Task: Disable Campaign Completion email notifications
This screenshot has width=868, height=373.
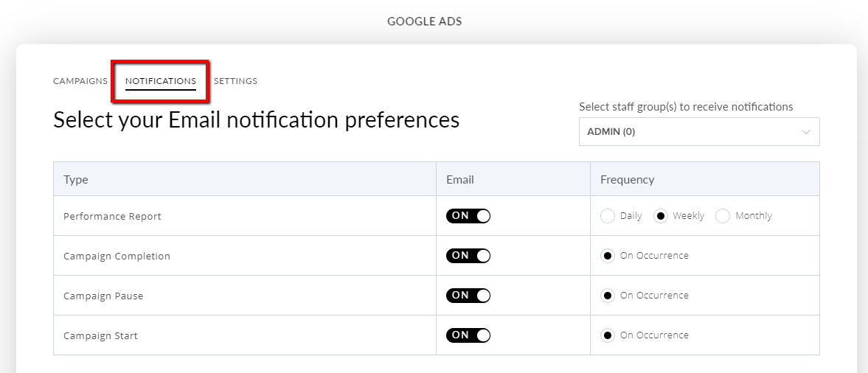Action: coord(468,256)
